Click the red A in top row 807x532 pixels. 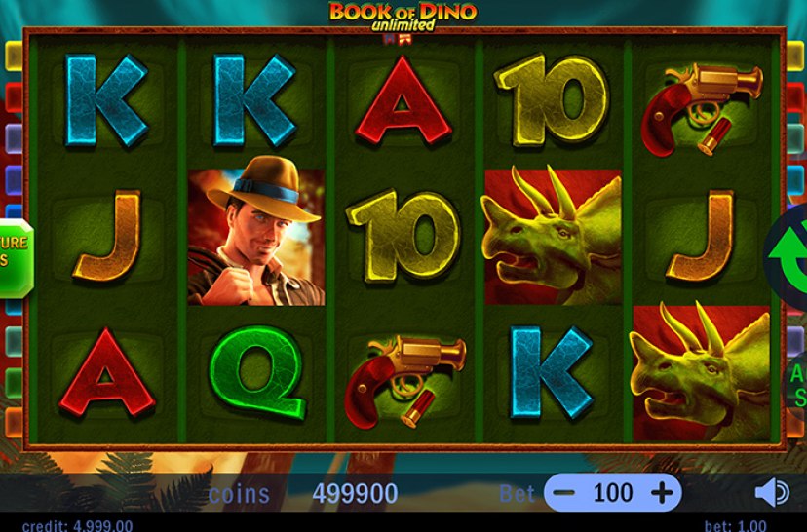404,100
